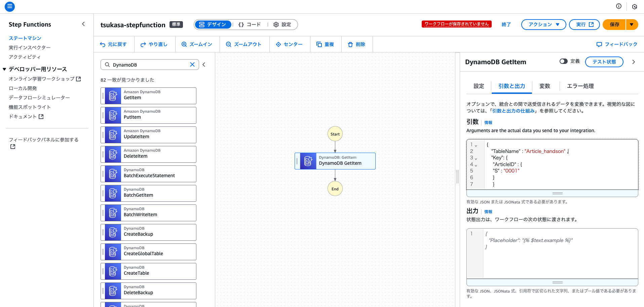Select DynamoDB CreateTable action icon
The image size is (644, 307).
(113, 271)
